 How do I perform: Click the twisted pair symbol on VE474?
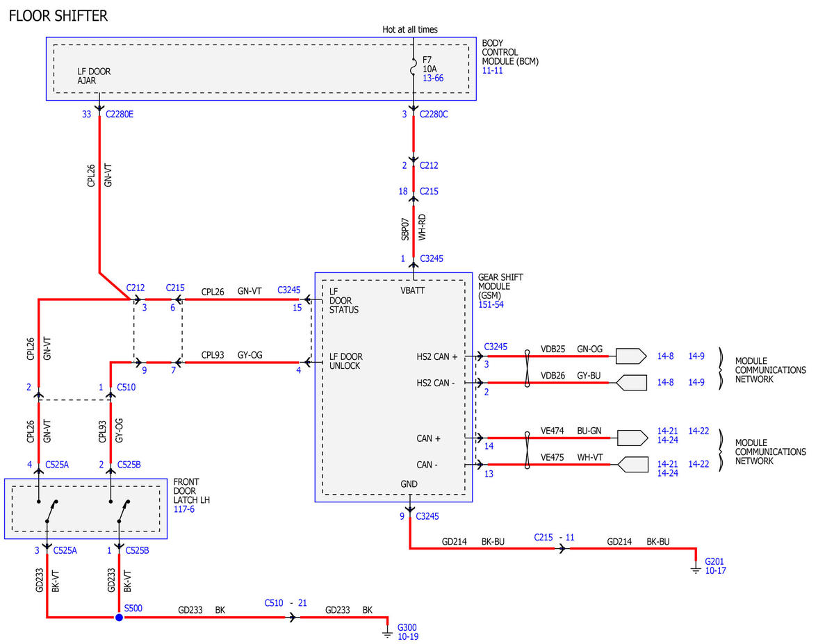pos(528,438)
